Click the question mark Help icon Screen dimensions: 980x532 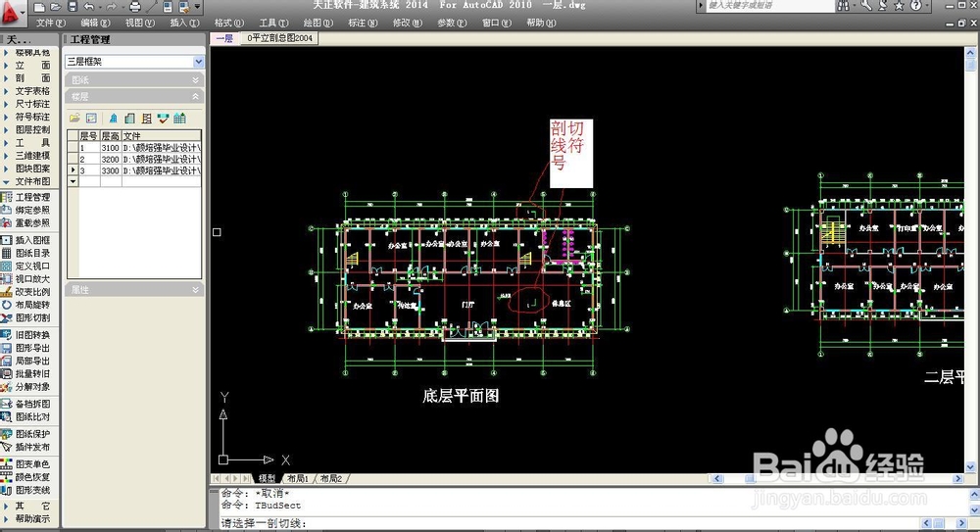coord(915,6)
